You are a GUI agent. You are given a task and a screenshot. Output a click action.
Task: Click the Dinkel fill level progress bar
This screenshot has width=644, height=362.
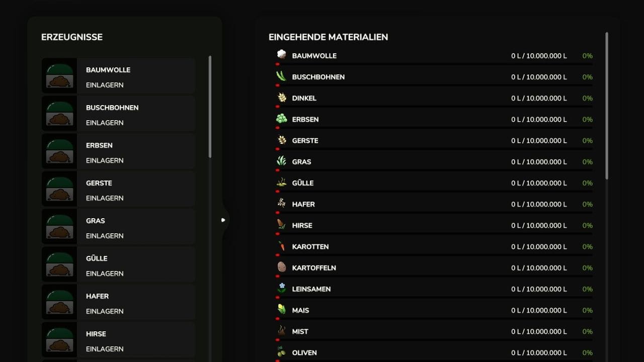tap(434, 107)
